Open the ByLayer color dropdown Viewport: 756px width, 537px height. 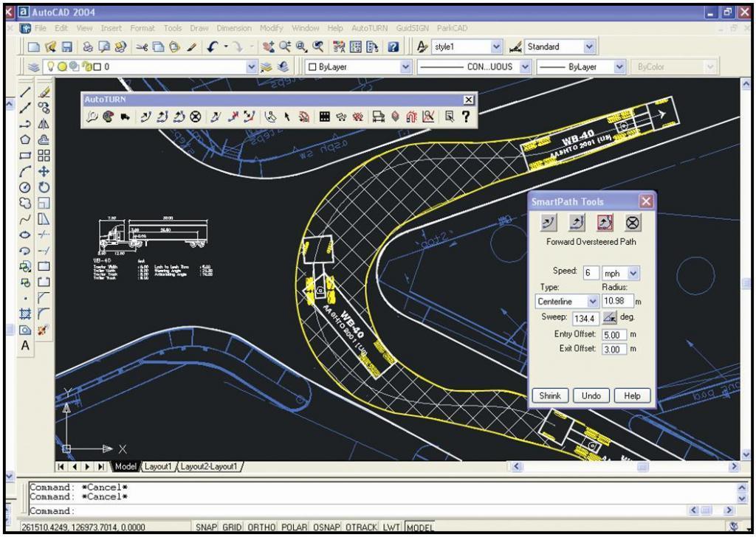pos(405,67)
